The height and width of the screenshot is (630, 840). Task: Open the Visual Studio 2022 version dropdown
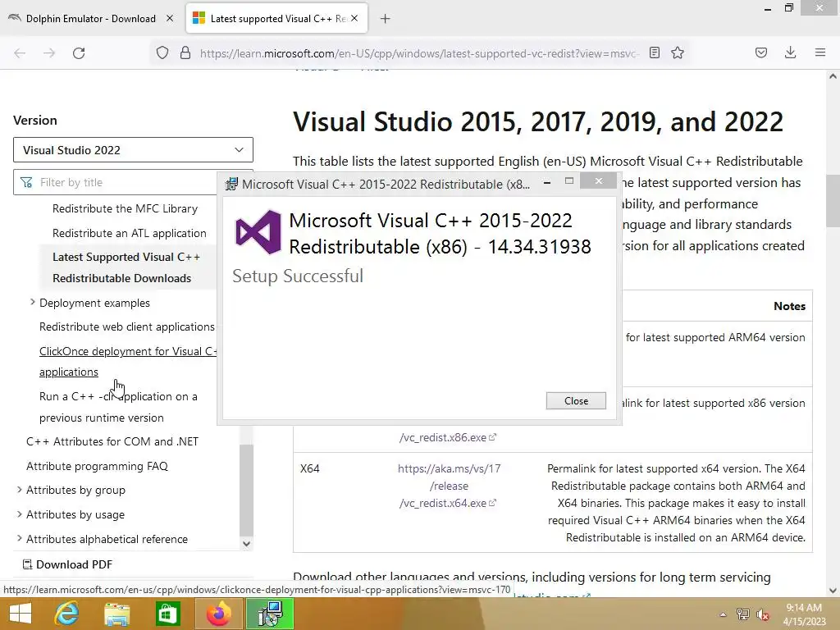click(133, 150)
